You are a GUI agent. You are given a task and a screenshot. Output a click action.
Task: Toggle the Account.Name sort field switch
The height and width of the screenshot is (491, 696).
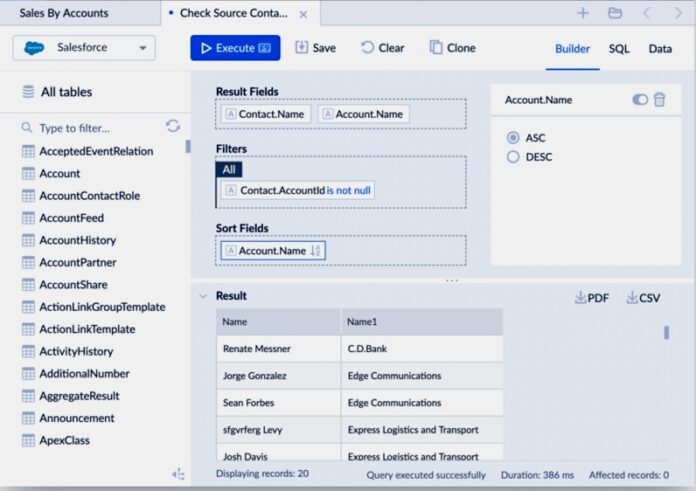click(640, 99)
